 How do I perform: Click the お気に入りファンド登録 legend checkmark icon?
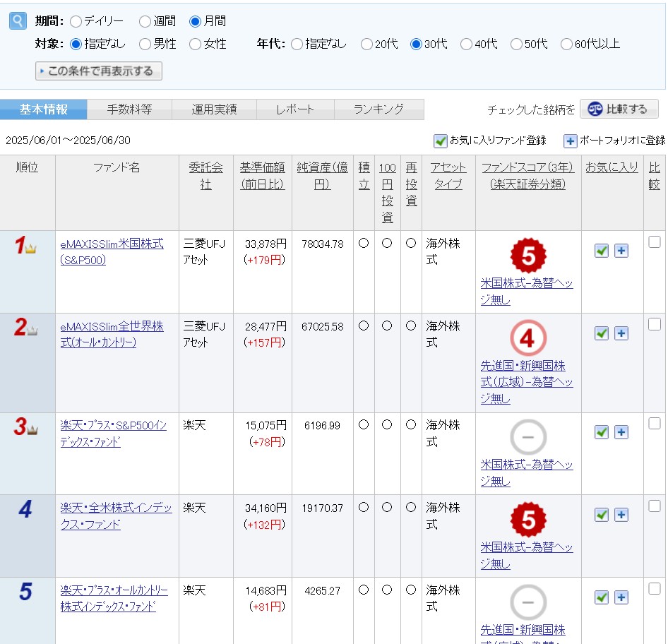click(440, 141)
